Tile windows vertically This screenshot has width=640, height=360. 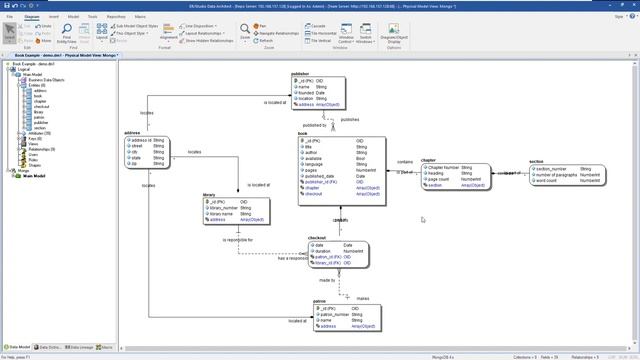318,41
